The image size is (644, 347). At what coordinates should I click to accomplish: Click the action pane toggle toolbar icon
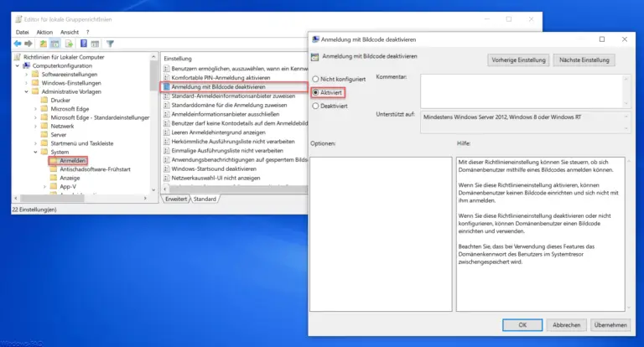95,44
